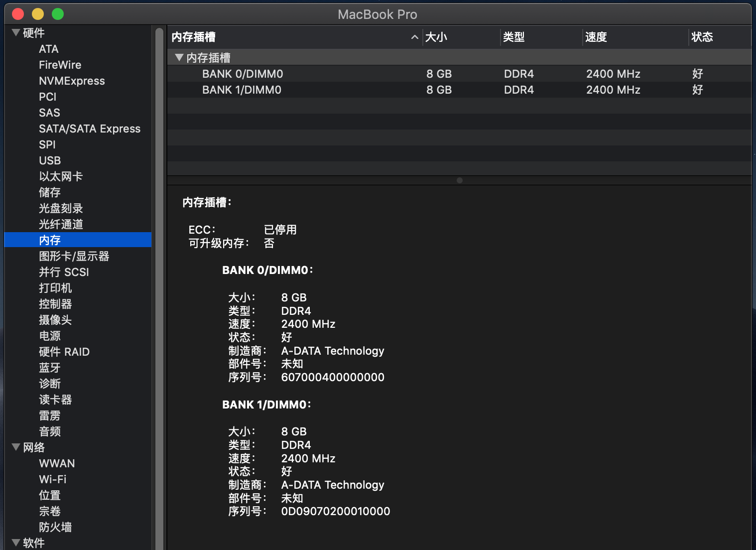
Task: Open 图形卡/显示器 sidebar entry
Action: (74, 256)
